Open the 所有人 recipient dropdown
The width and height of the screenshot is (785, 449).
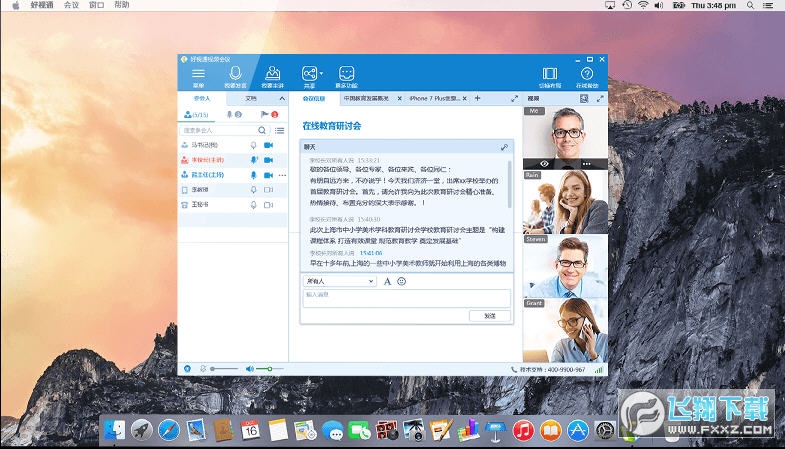tap(340, 282)
